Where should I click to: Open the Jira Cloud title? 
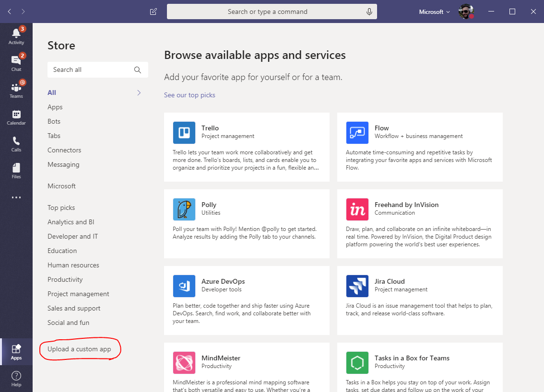tap(390, 281)
